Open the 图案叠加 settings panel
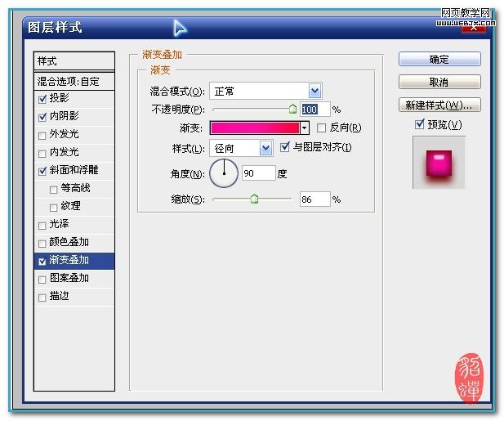This screenshot has height=421, width=504. point(69,278)
